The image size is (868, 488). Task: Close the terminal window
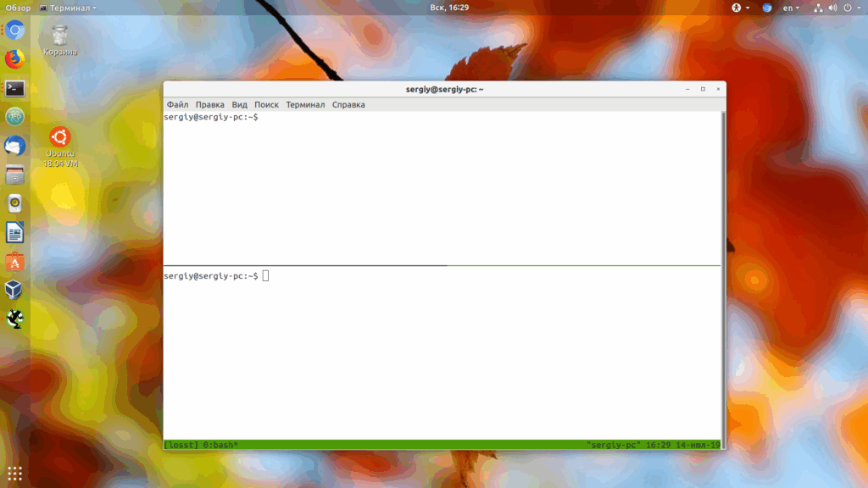pyautogui.click(x=719, y=89)
